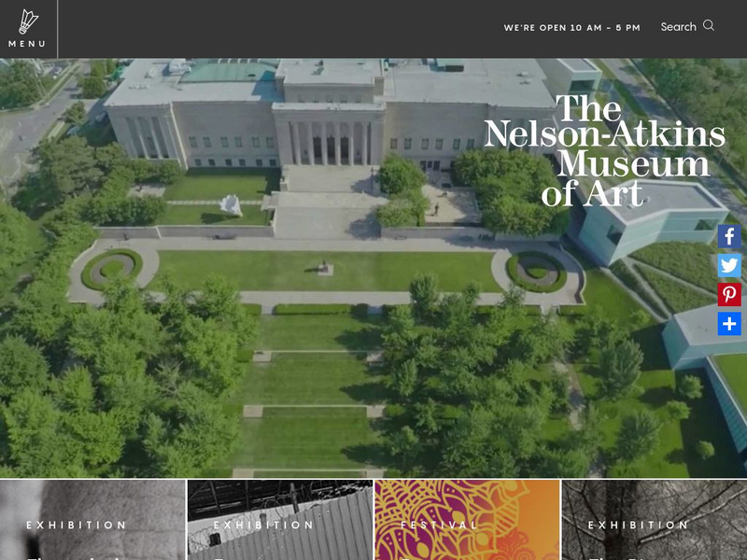
Task: Click the EXHIBITION label on the first tile
Action: click(77, 525)
